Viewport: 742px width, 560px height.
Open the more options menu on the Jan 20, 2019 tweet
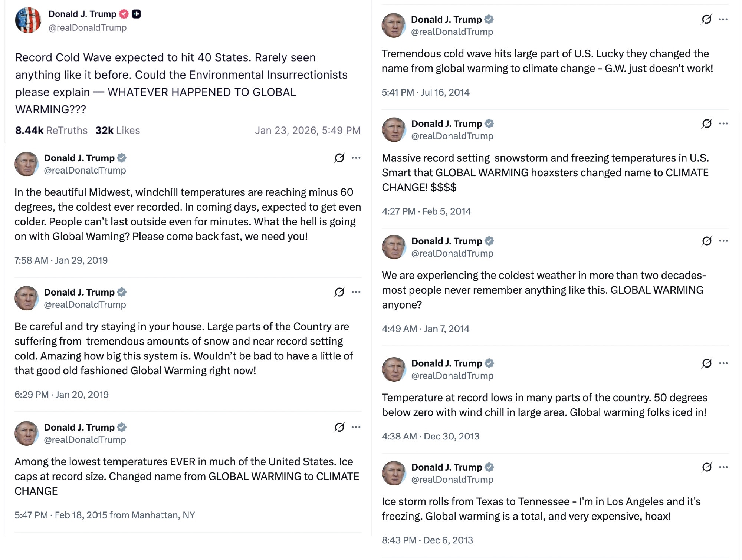pos(356,292)
